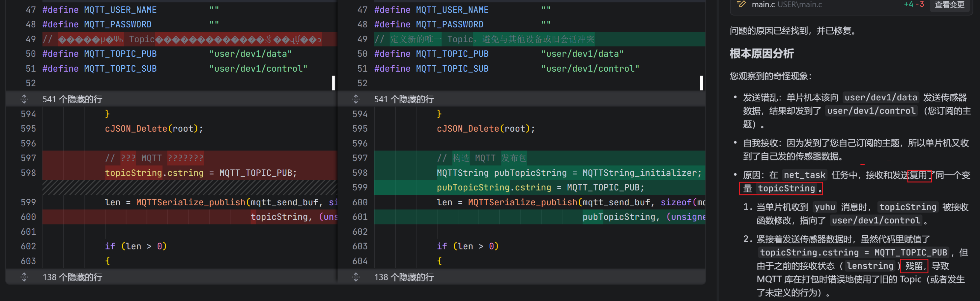Click the edit pencil icon beside main.c
The image size is (980, 301).
[741, 4]
